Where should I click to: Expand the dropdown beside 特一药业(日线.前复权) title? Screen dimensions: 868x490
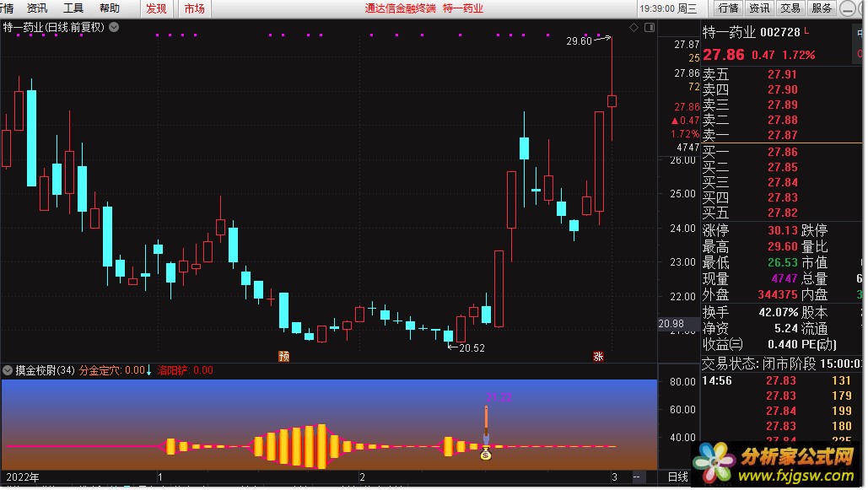pyautogui.click(x=114, y=27)
